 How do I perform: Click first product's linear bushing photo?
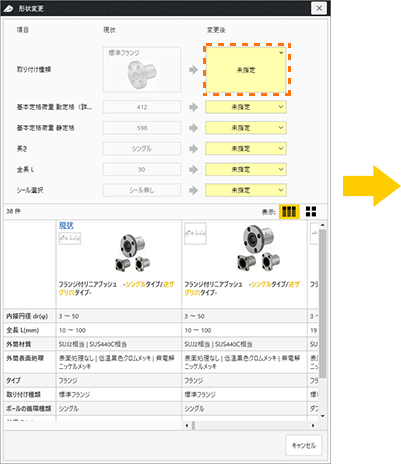coord(132,253)
